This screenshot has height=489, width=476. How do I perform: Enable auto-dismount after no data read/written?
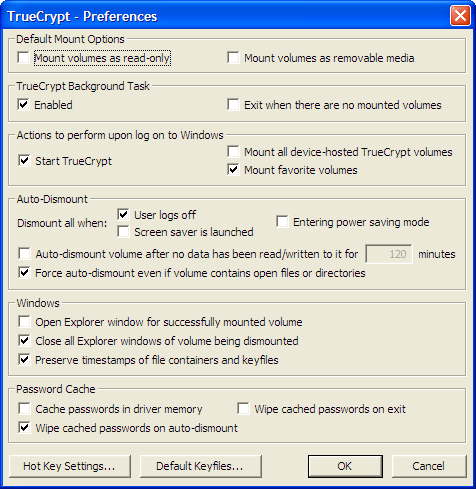click(x=24, y=253)
